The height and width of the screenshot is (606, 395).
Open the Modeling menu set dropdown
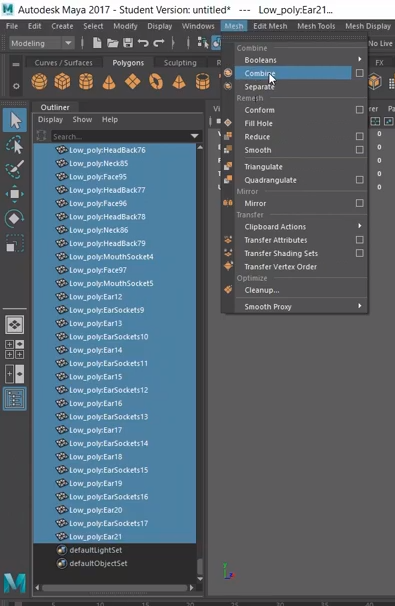[x=68, y=43]
